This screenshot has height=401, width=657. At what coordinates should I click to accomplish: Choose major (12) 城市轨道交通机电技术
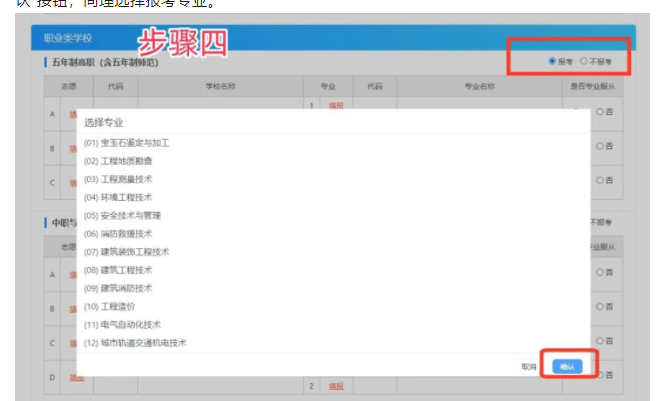(135, 342)
